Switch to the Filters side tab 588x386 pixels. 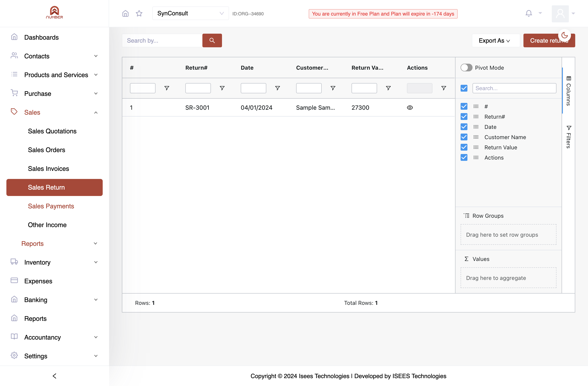[568, 137]
